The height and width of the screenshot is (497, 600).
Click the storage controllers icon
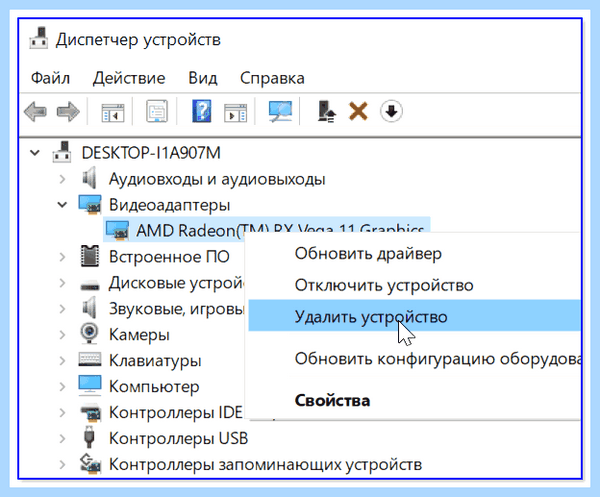pyautogui.click(x=90, y=463)
